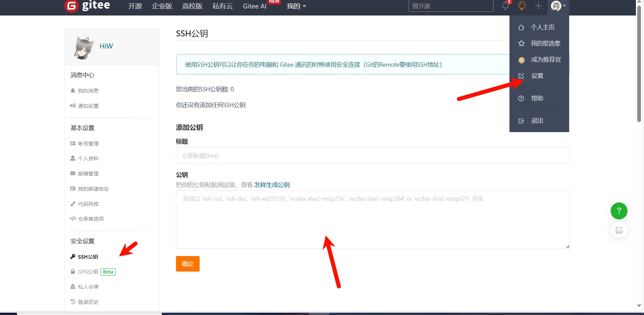Open 设置 from the user dropdown
The height and width of the screenshot is (315, 644).
click(537, 76)
